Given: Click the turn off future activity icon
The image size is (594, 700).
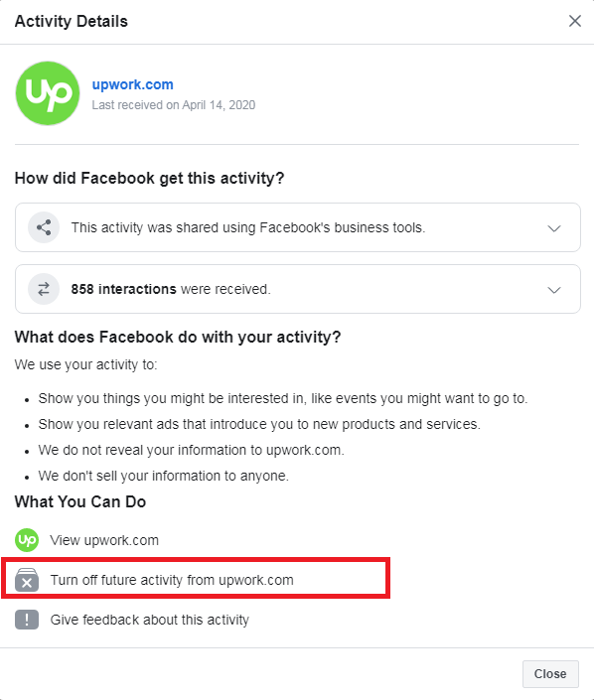Looking at the screenshot, I should tap(27, 580).
